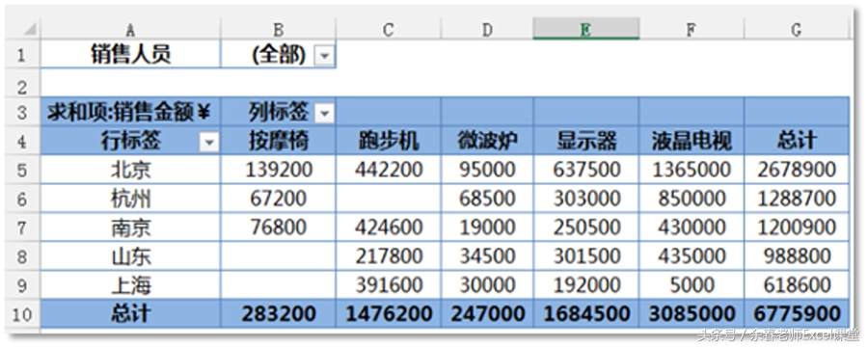Open the 行标签 filter dropdown
Viewport: 868px width, 347px height.
[208, 143]
